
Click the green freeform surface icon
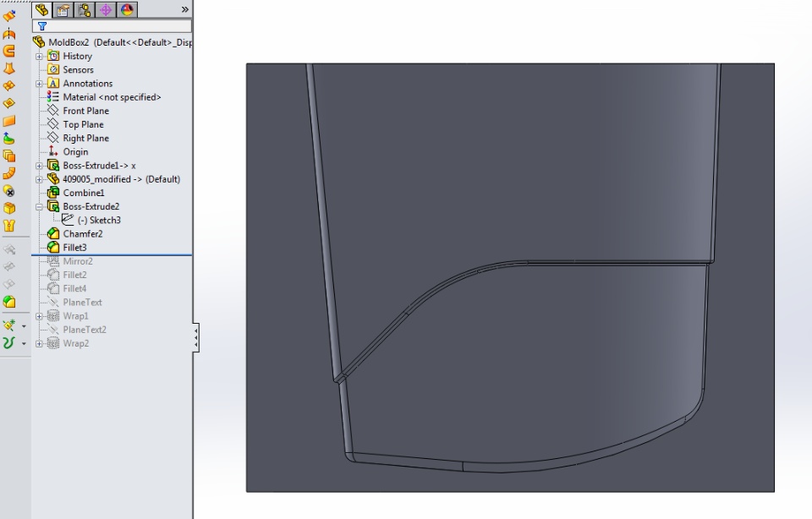[9, 138]
